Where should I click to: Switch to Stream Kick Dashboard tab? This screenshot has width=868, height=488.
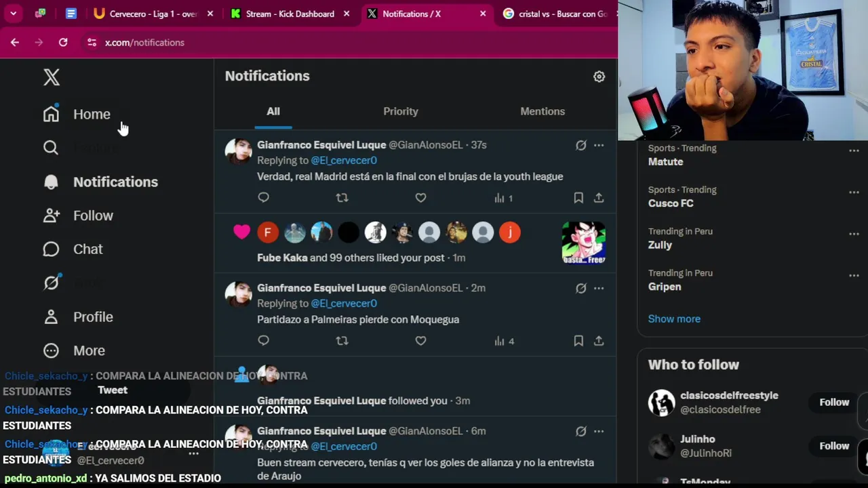[290, 14]
